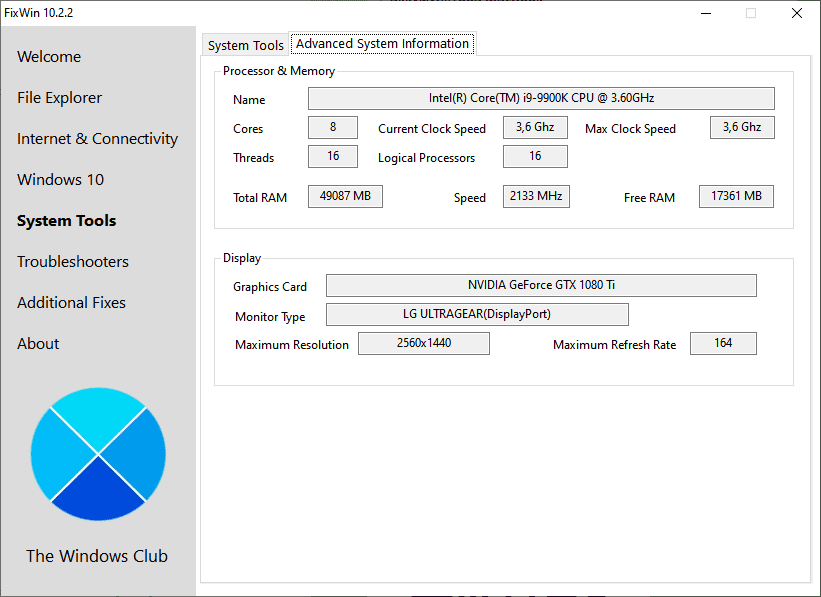
Task: Click the Graphics Card label
Action: (x=270, y=286)
